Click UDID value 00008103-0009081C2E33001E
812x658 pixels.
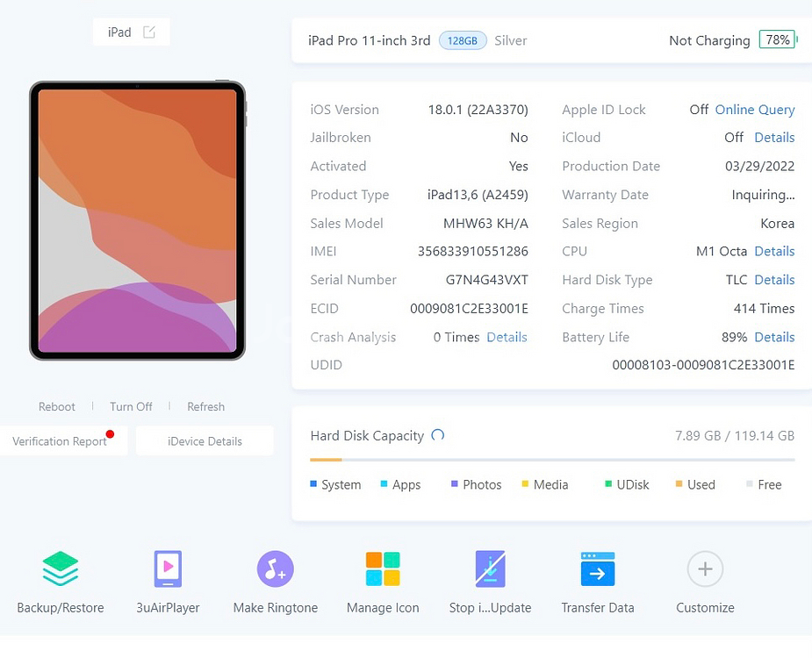point(703,365)
